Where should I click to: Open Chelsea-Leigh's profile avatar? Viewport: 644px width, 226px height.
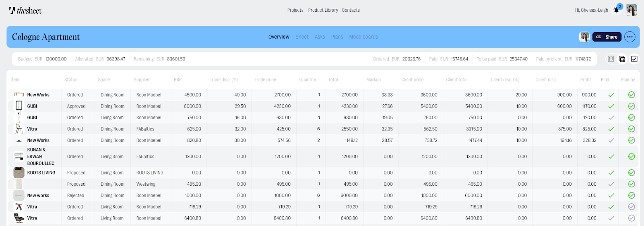click(632, 10)
